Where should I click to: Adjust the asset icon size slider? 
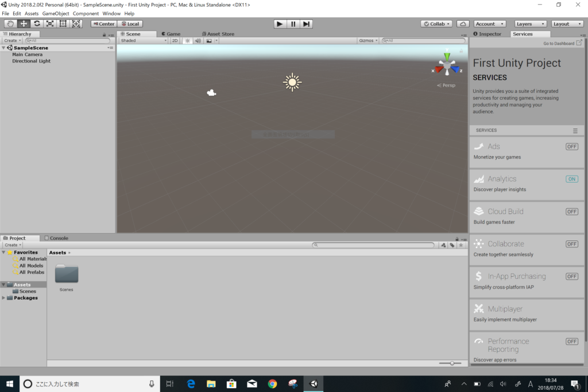452,363
